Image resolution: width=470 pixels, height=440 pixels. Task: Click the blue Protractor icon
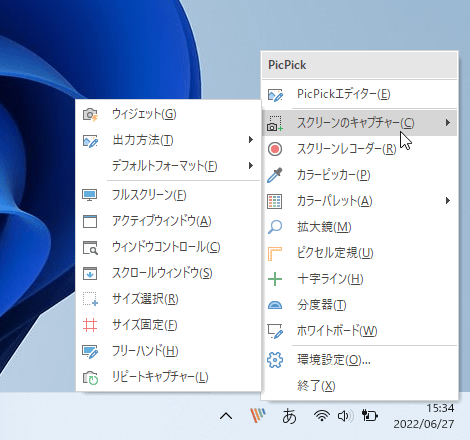pos(275,305)
